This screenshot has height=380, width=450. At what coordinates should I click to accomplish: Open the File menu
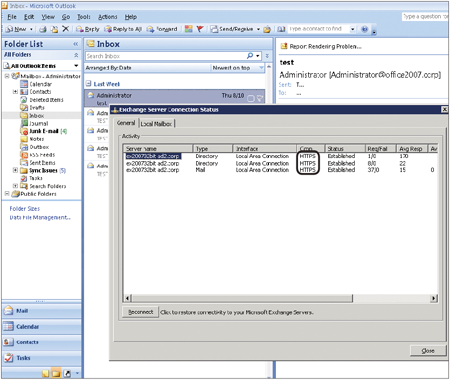[x=12, y=17]
